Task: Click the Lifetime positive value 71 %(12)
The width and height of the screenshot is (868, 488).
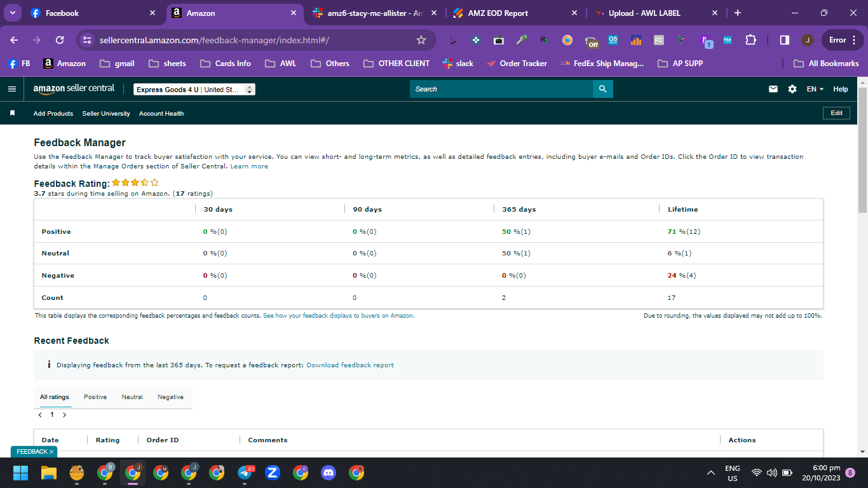Action: click(x=684, y=232)
